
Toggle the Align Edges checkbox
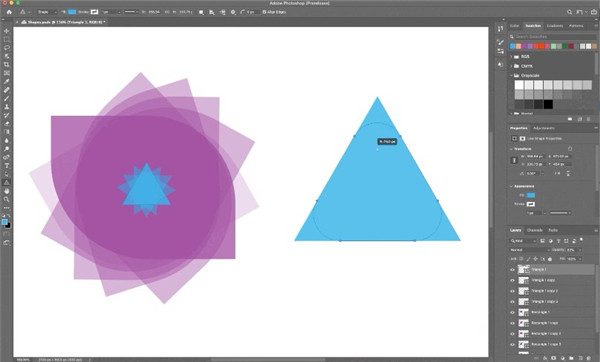(x=264, y=12)
